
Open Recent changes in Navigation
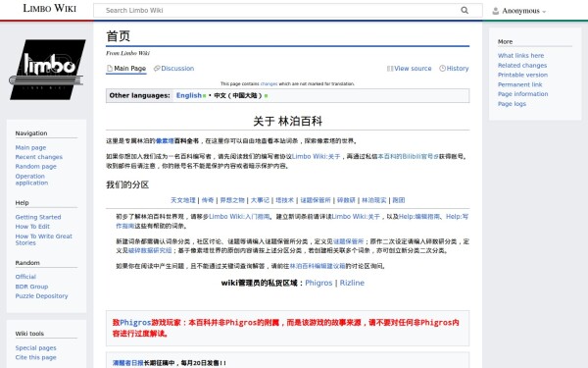[x=39, y=157]
